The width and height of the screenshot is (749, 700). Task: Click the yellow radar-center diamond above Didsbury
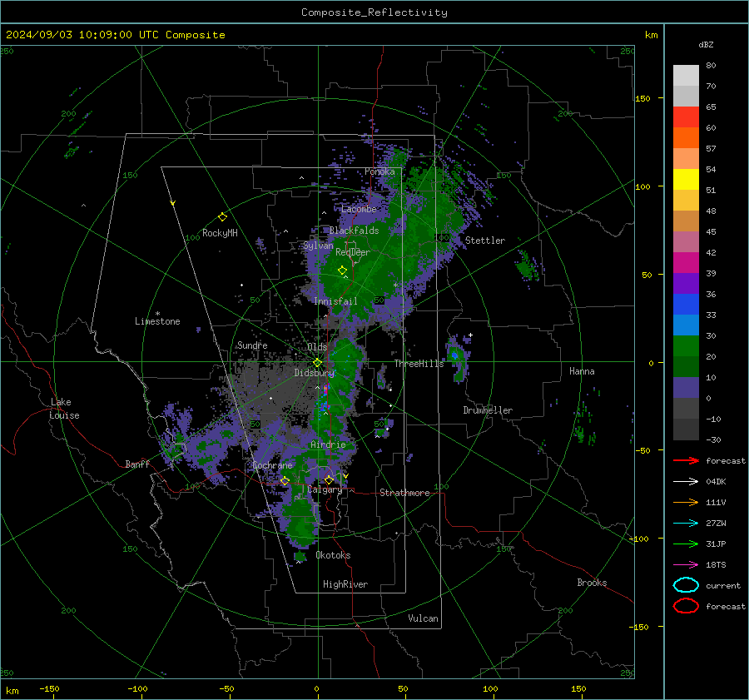pyautogui.click(x=318, y=363)
